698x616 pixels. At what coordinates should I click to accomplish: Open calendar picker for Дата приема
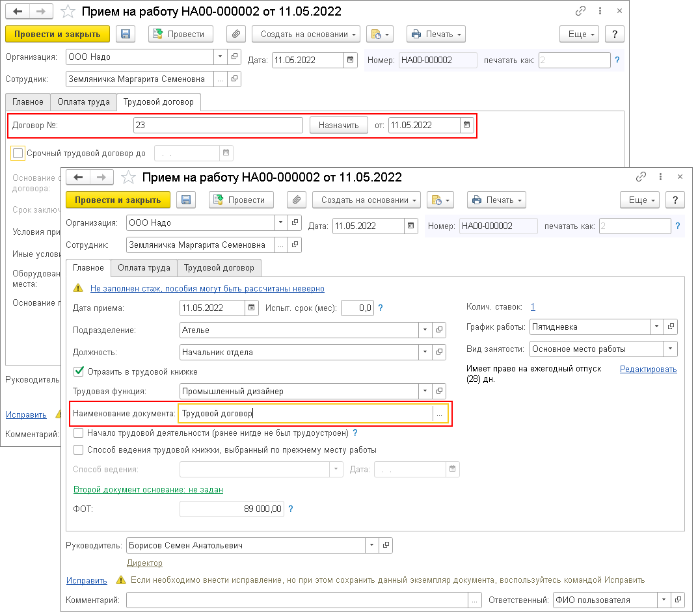[251, 308]
